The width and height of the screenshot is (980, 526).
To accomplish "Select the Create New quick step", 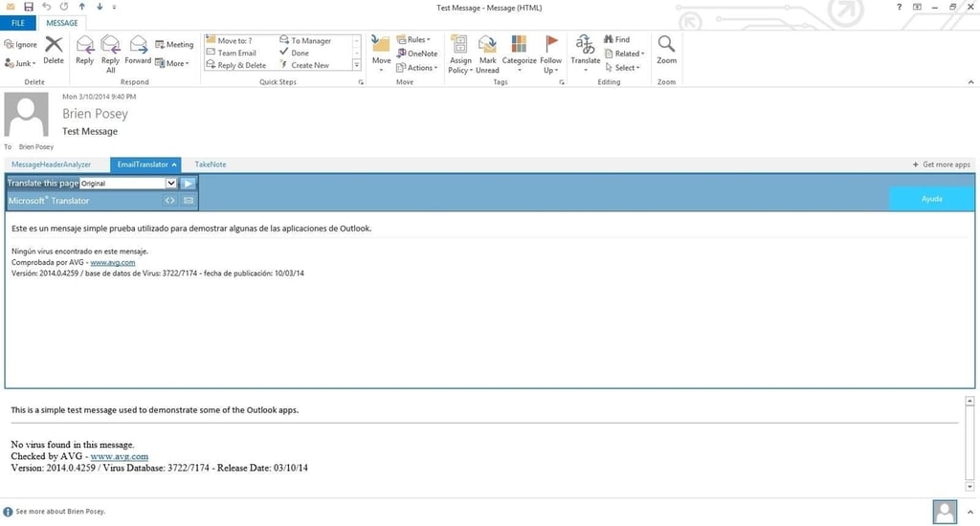I will tap(304, 65).
